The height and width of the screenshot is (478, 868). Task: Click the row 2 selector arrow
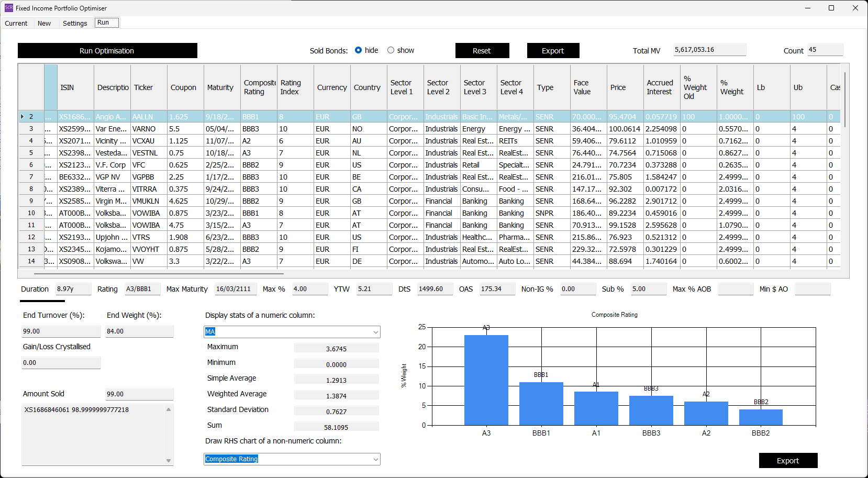22,117
